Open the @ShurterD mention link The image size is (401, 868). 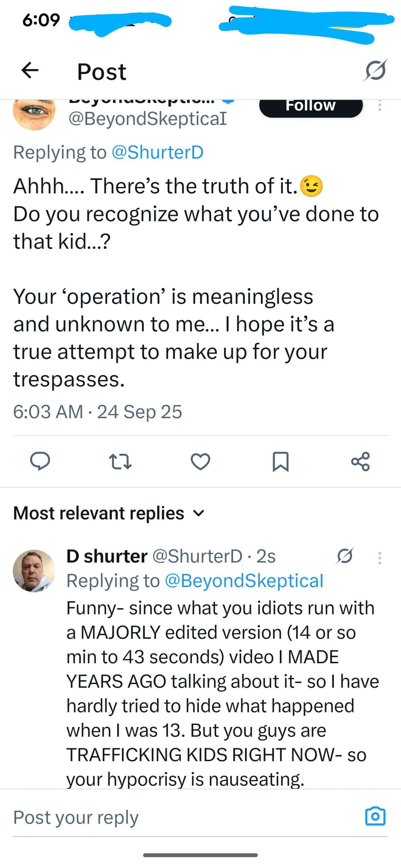point(157,152)
